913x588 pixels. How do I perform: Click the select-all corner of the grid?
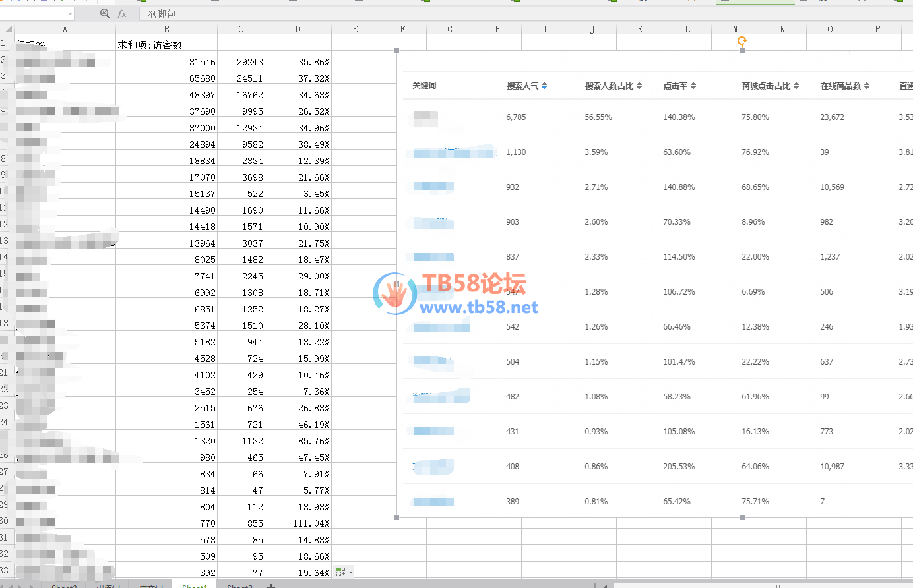pyautogui.click(x=6, y=29)
